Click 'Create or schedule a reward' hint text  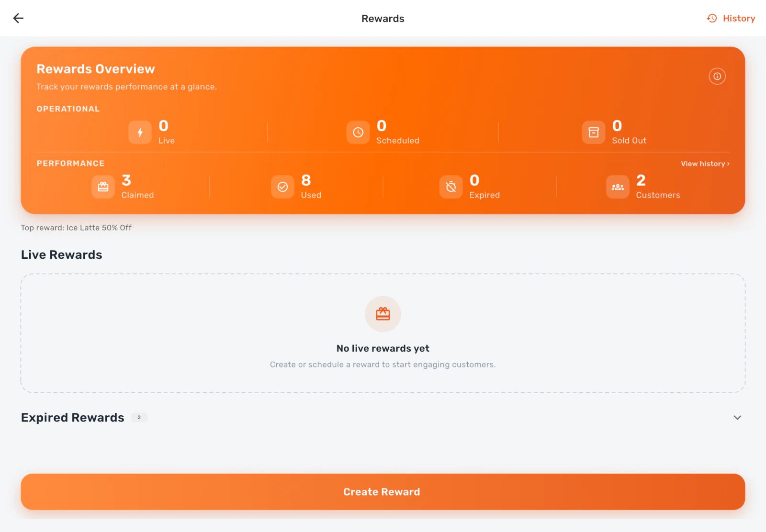383,365
